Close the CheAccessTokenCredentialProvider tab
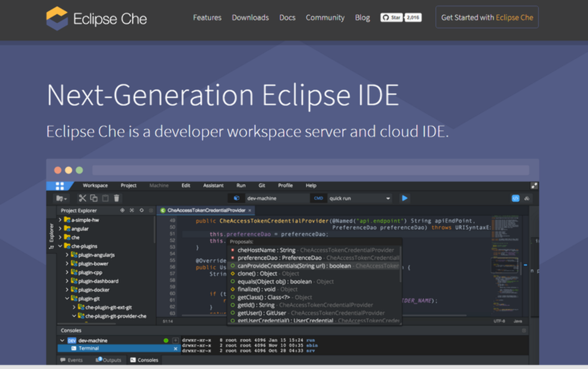 click(250, 211)
